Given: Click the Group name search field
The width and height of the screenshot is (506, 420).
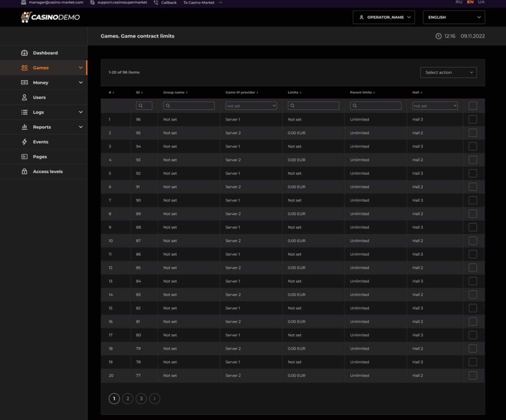Looking at the screenshot, I should tap(189, 106).
